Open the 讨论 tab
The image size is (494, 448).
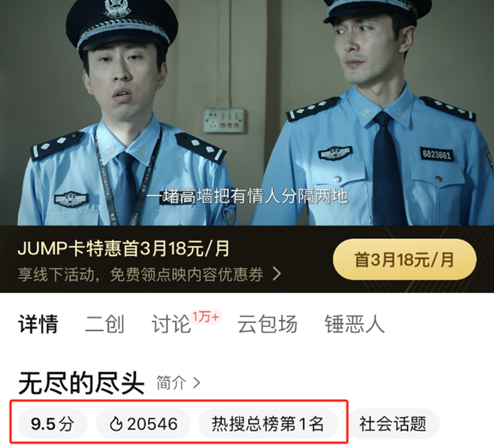tap(171, 324)
